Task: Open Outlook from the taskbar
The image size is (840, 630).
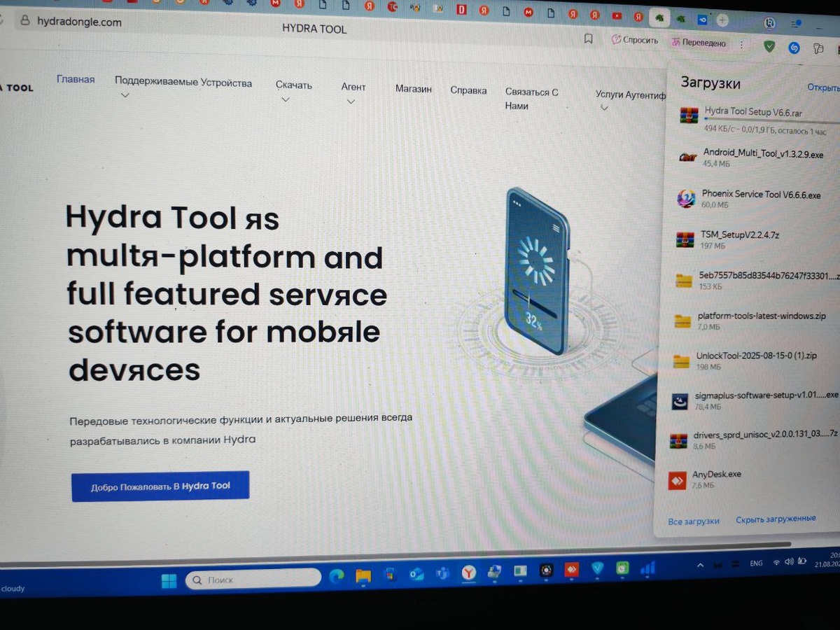Action: 416,575
